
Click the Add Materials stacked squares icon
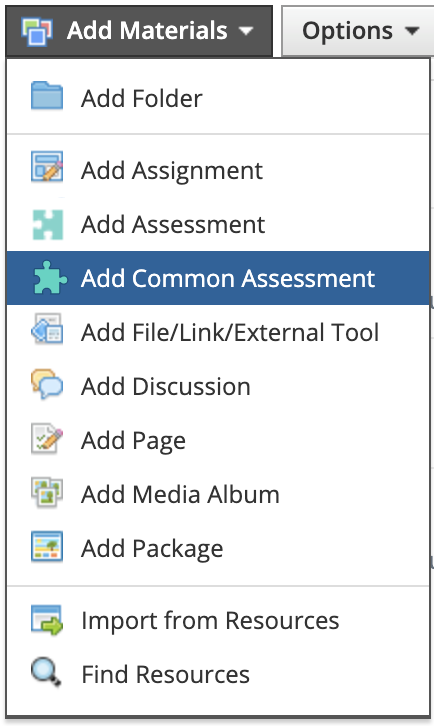click(37, 31)
